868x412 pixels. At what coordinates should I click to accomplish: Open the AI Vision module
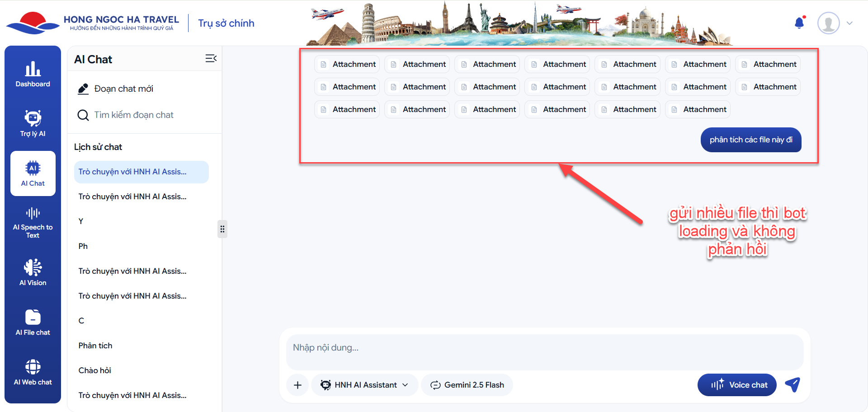pyautogui.click(x=33, y=273)
